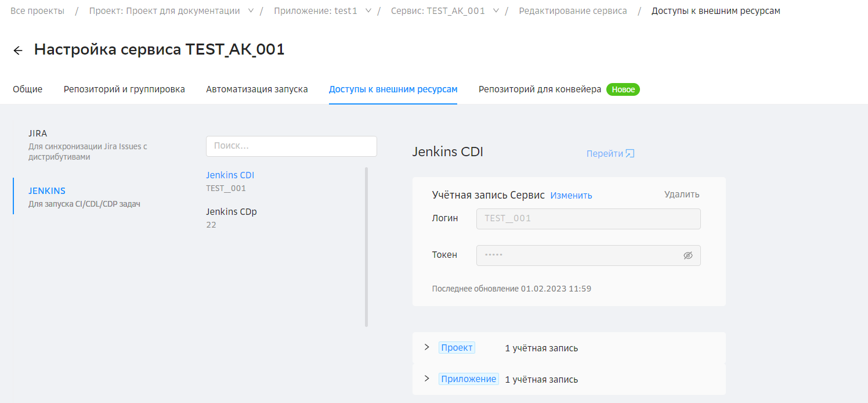Expand the Проект accounts section

pyautogui.click(x=427, y=347)
